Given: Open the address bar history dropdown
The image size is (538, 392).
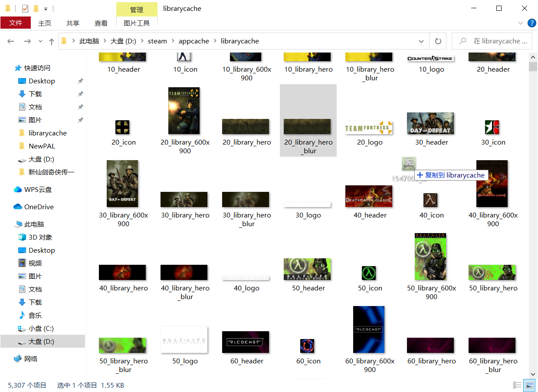Looking at the screenshot, I should click(421, 41).
